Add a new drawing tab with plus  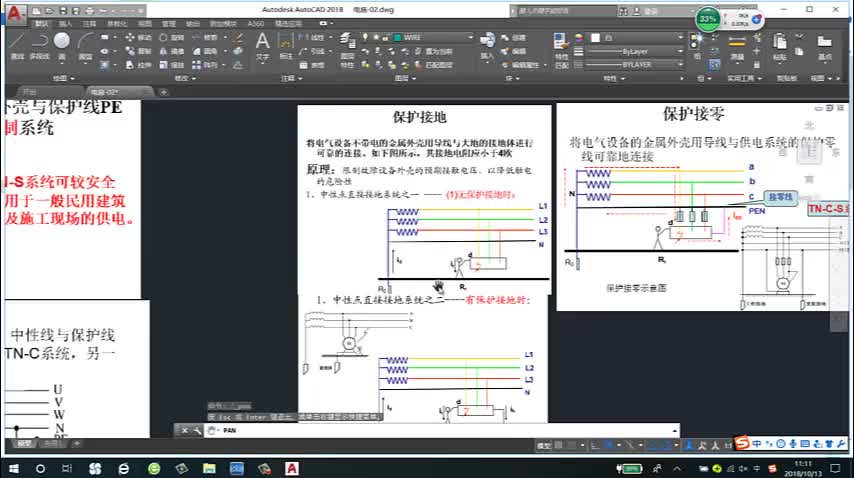(x=163, y=93)
